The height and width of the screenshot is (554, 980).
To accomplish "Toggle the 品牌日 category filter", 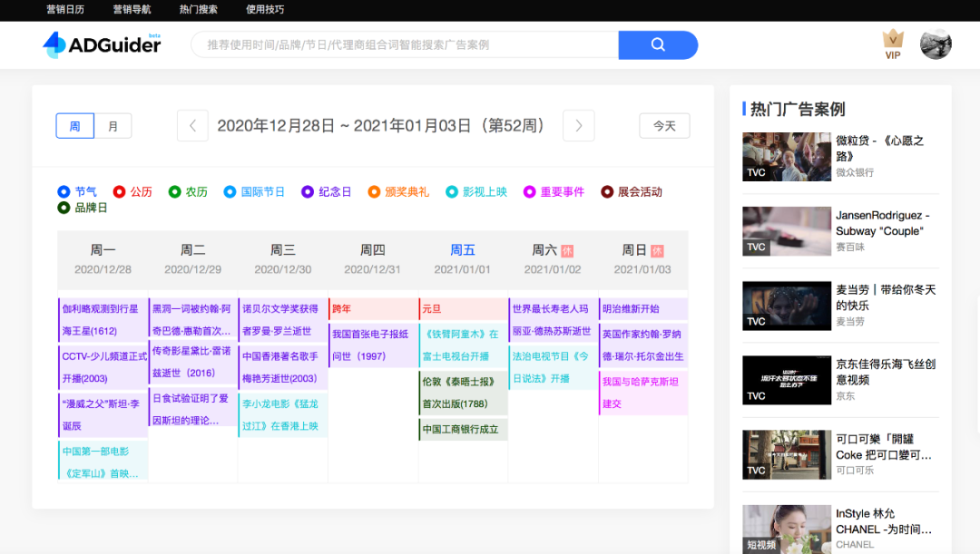I will tap(83, 208).
